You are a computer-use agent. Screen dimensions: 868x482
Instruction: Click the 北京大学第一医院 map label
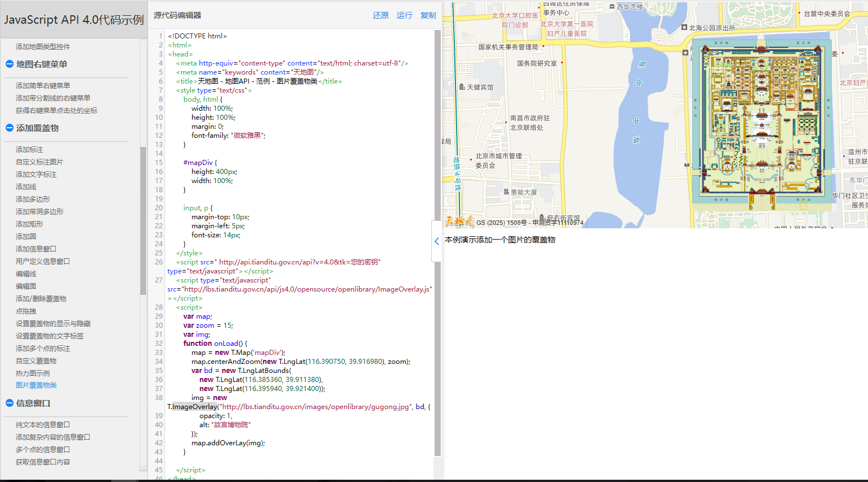coord(567,24)
